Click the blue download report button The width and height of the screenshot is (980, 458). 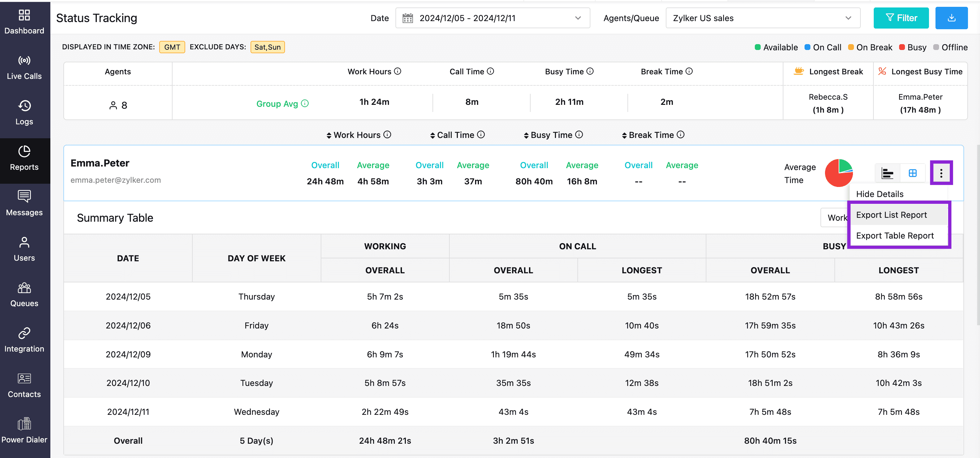951,18
